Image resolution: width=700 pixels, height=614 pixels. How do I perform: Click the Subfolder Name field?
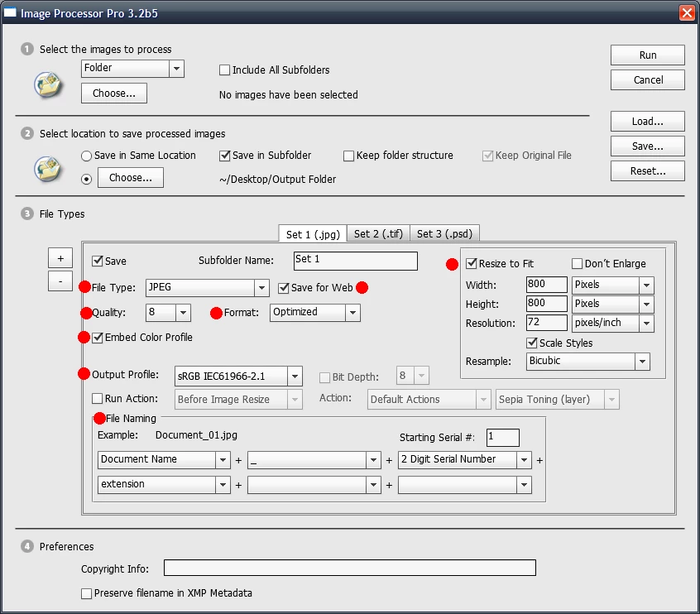point(355,261)
